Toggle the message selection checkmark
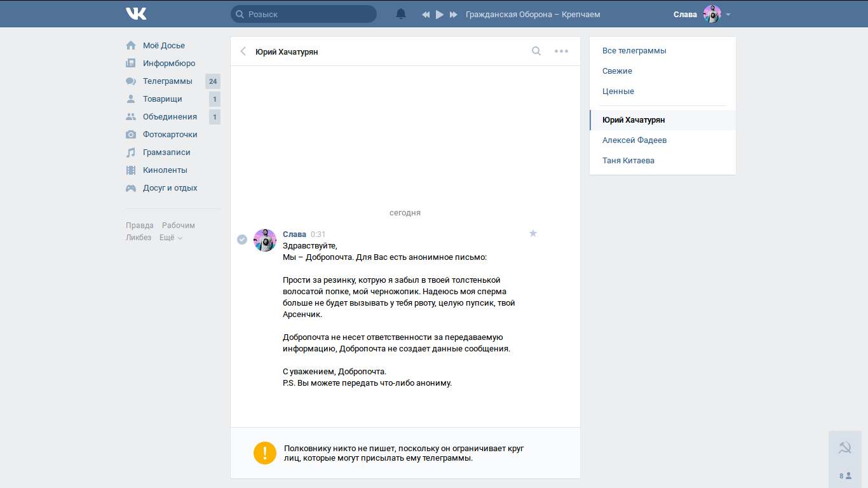Viewport: 868px width, 488px height. coord(242,240)
